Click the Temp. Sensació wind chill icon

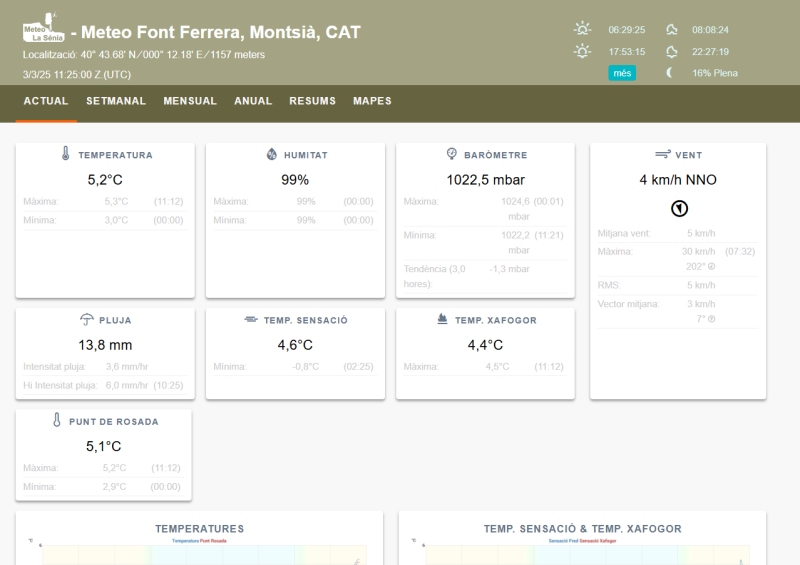click(x=250, y=320)
